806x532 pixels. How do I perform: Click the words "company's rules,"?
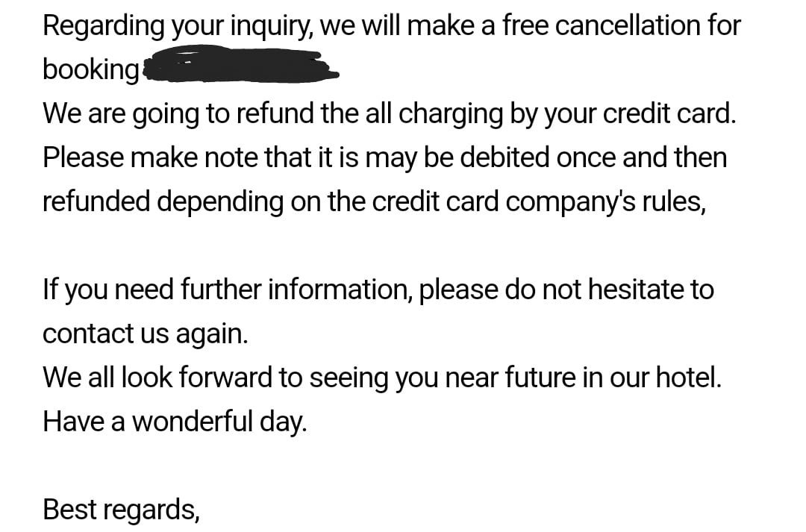coord(606,201)
